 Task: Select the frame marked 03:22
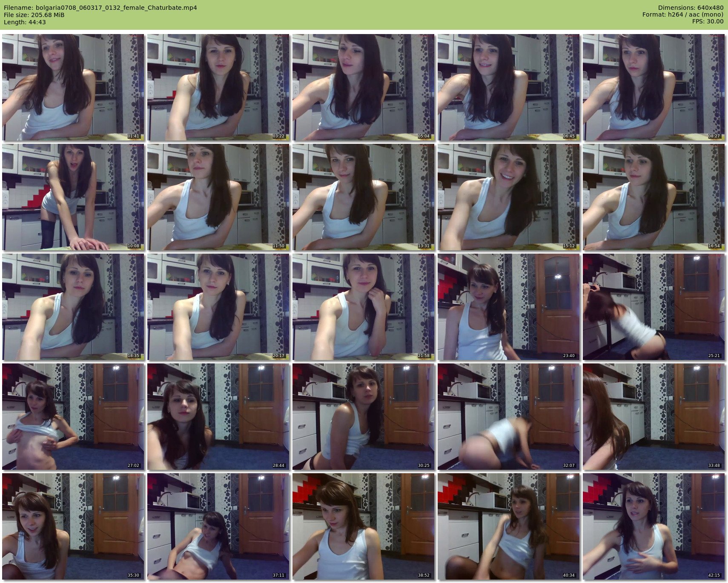tap(218, 87)
